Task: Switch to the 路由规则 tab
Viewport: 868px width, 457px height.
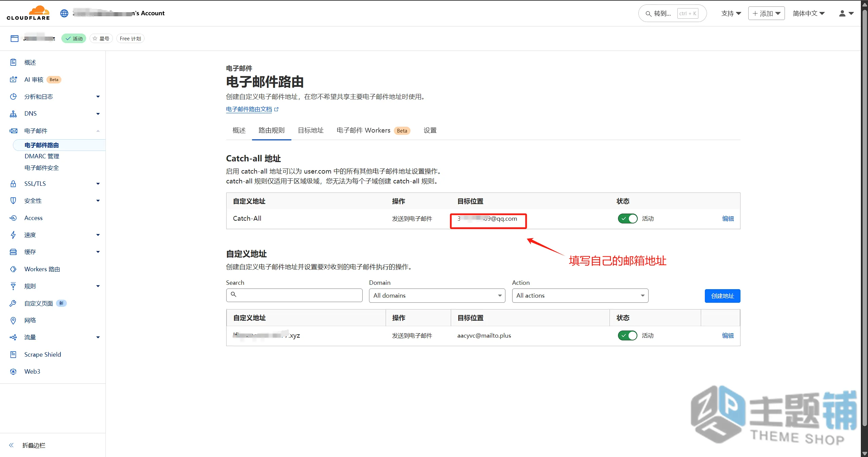Action: pyautogui.click(x=271, y=131)
